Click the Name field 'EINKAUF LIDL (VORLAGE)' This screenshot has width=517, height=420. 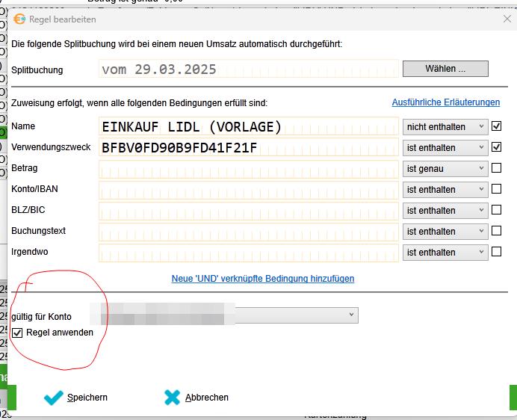(x=249, y=126)
